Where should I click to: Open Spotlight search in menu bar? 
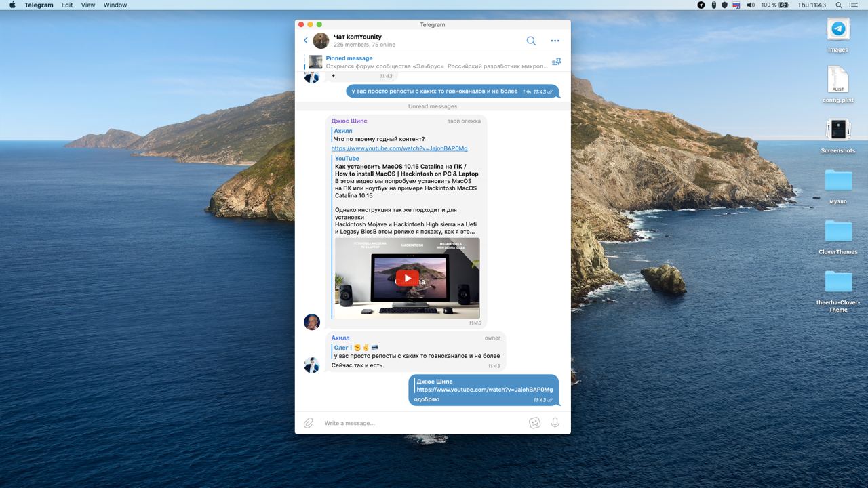coord(837,5)
